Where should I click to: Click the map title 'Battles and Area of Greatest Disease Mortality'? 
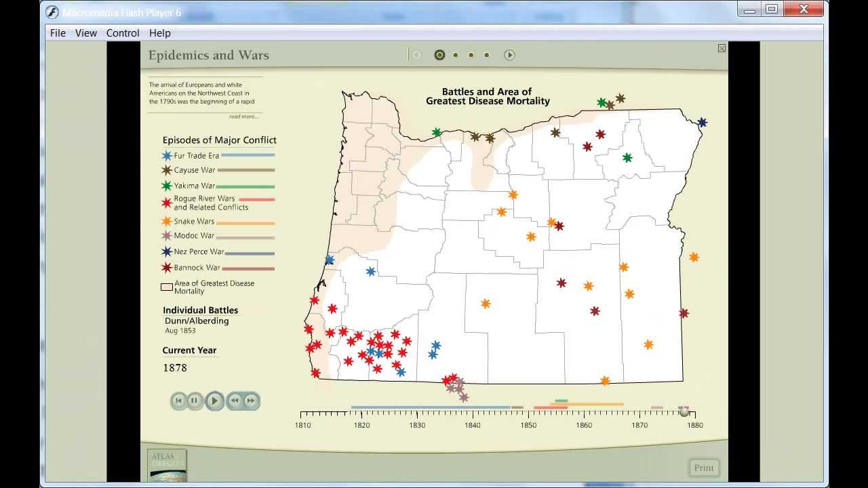point(488,96)
